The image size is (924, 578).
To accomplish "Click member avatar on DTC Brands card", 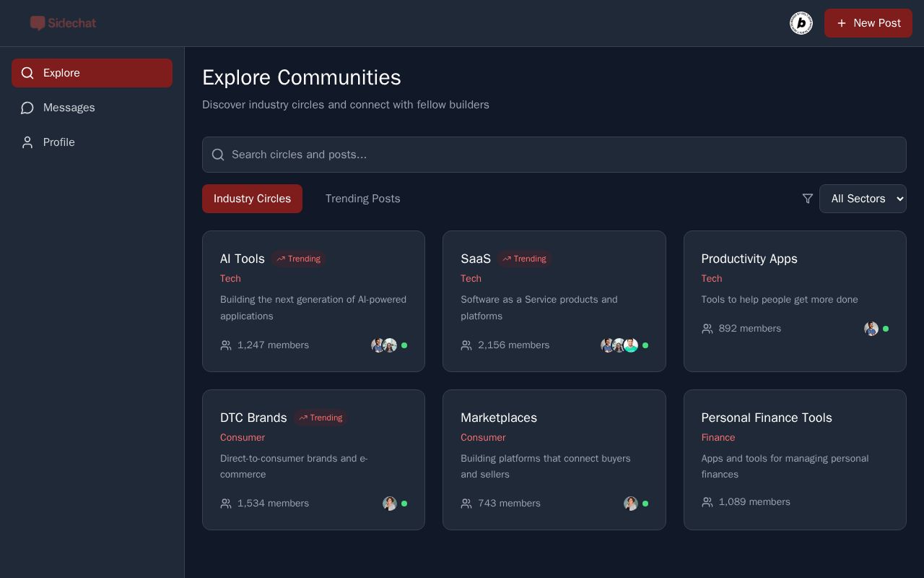I will [x=390, y=504].
